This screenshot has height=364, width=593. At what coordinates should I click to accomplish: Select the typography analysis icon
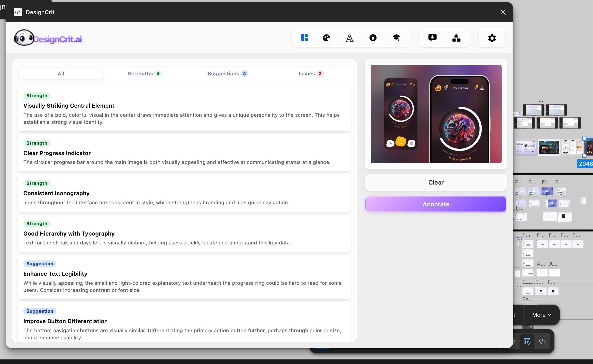[x=350, y=38]
